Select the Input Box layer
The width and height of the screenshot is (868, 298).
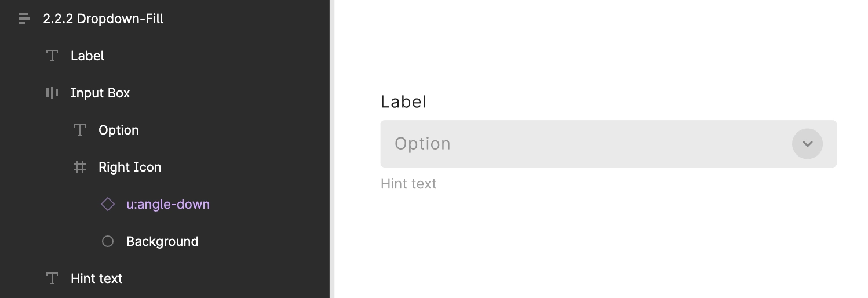click(100, 93)
